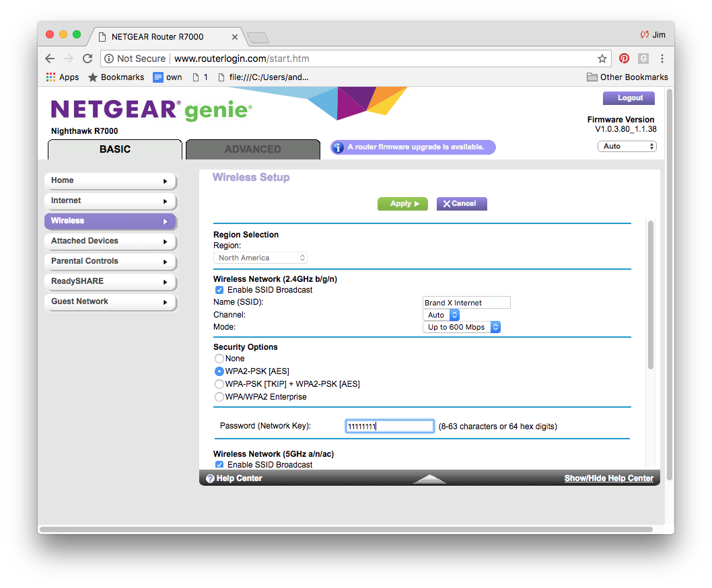
Task: Click the gray G extension icon
Action: (x=643, y=58)
